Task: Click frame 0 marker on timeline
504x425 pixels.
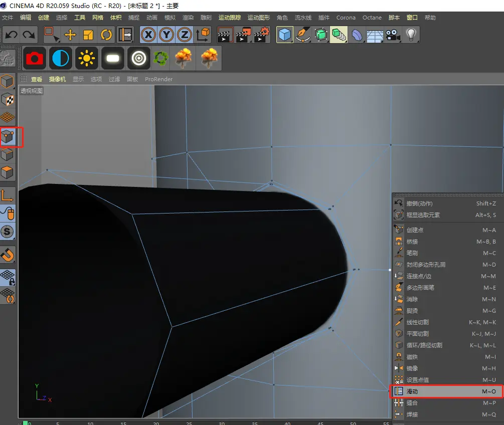Action: pyautogui.click(x=26, y=422)
